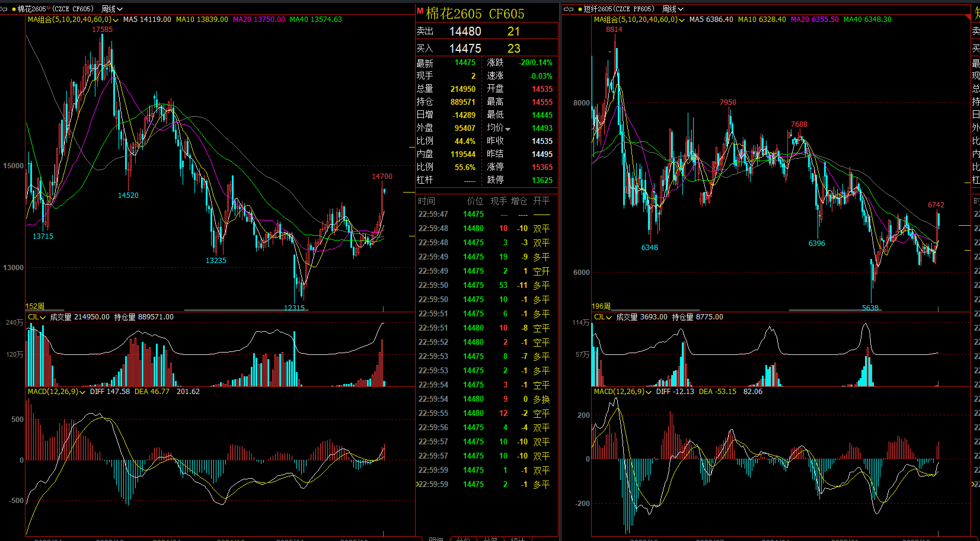Click the yellow dot marker before 短纤2605
The image size is (980, 541).
[x=580, y=9]
